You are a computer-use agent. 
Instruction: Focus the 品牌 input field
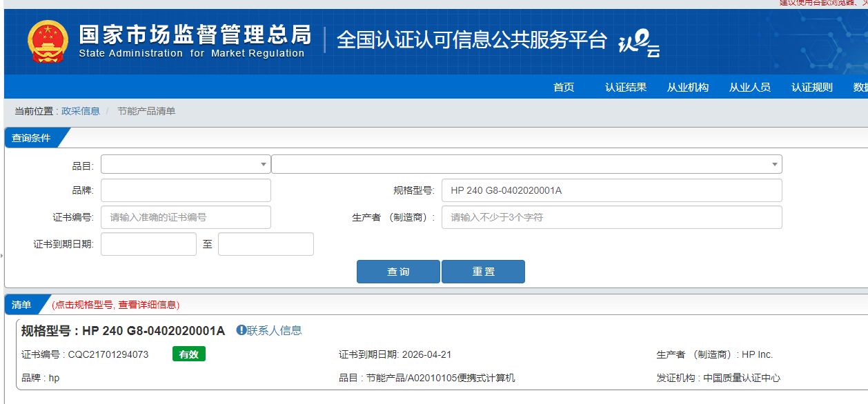186,190
